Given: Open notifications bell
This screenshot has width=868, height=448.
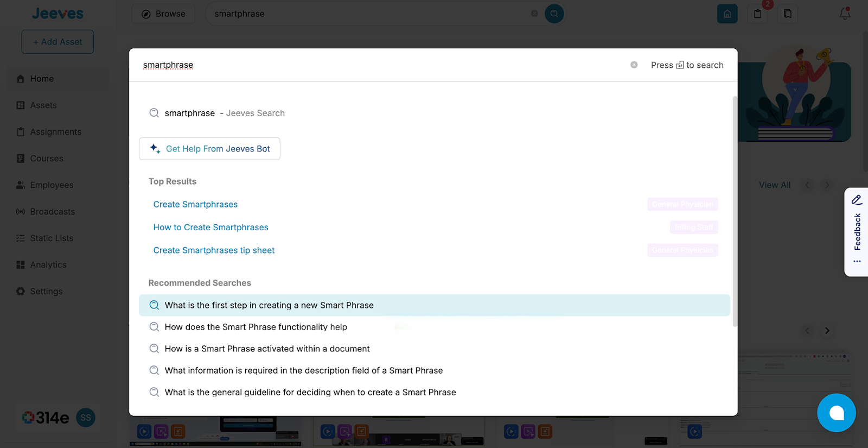Looking at the screenshot, I should tap(845, 14).
